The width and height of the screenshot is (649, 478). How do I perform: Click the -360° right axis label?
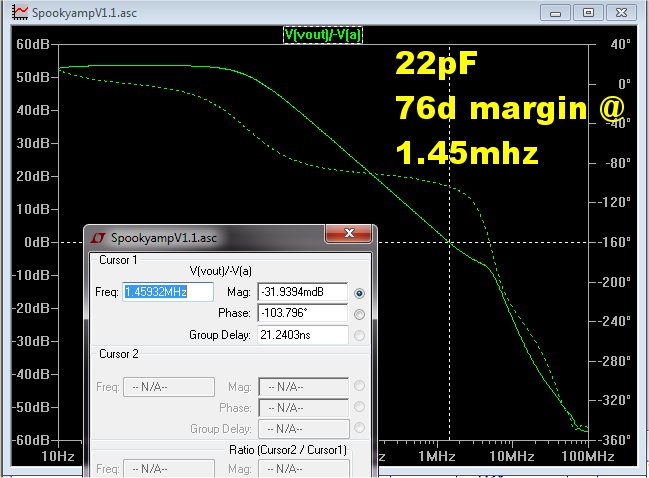click(x=616, y=440)
